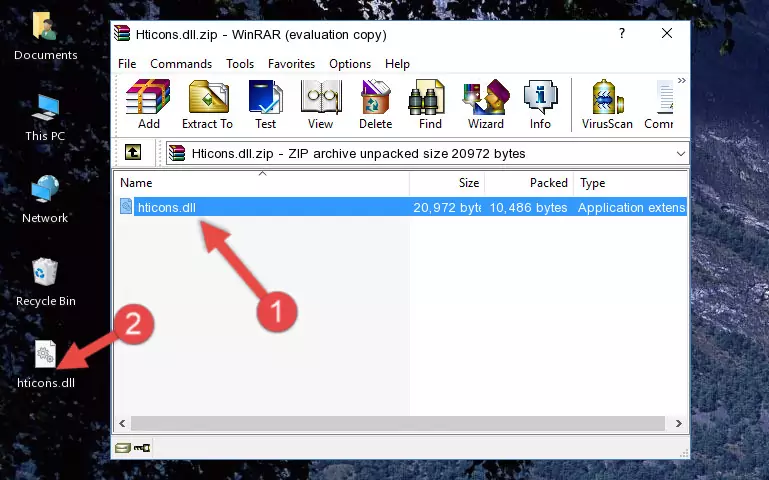Select the hticons.dll desktop file
The image size is (769, 480).
pyautogui.click(x=46, y=364)
